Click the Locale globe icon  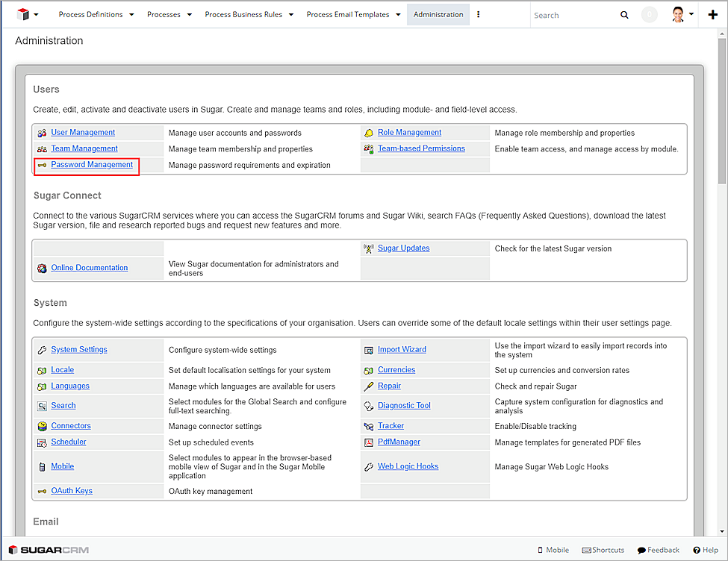pyautogui.click(x=41, y=369)
